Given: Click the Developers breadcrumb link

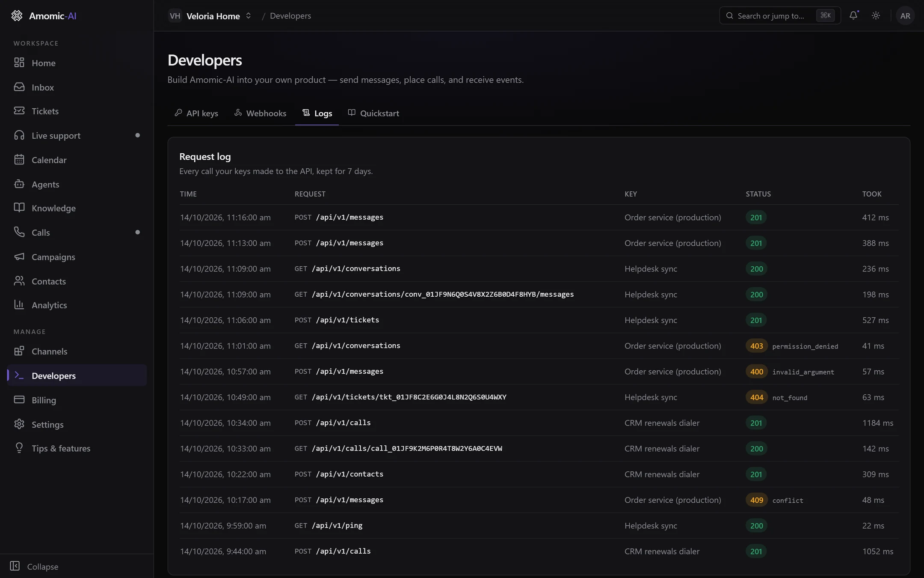Looking at the screenshot, I should [x=290, y=16].
